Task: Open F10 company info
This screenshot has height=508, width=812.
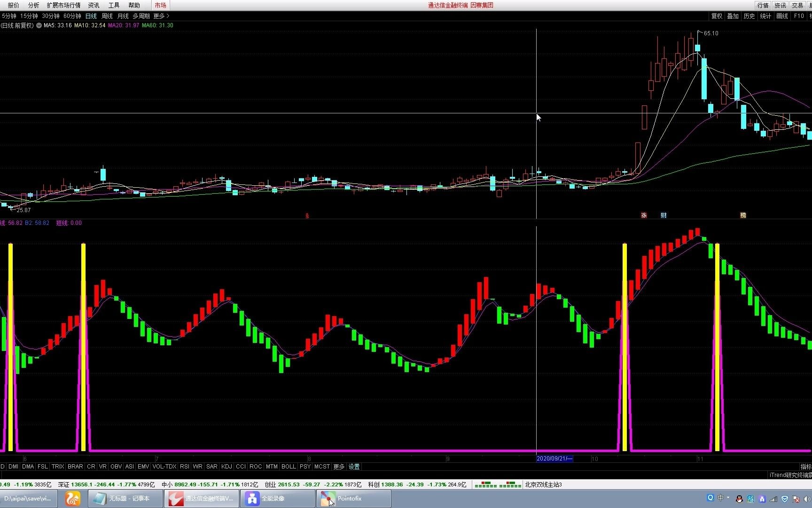Action: 799,16
